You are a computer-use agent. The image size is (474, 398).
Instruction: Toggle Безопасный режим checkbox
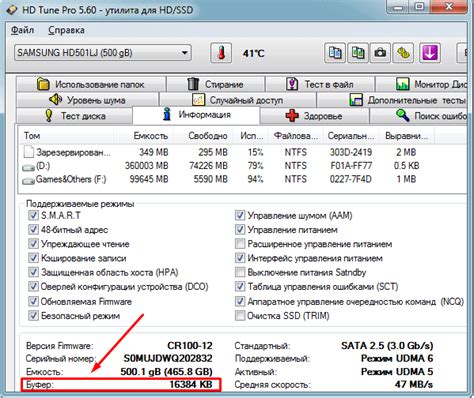click(x=33, y=316)
